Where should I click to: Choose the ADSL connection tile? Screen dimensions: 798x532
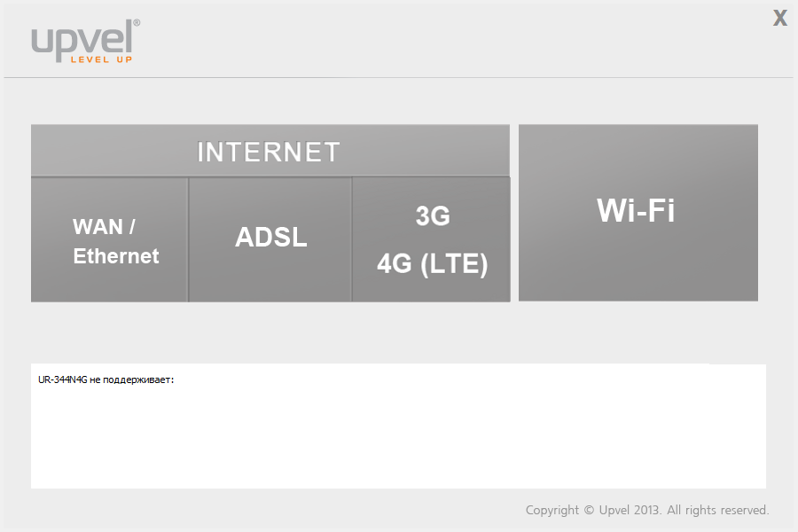(270, 239)
